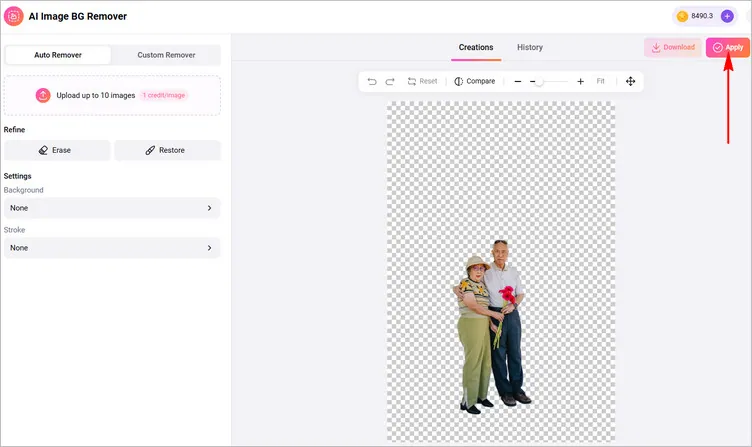Zoom out with the minus icon
The image size is (752, 447).
click(517, 82)
